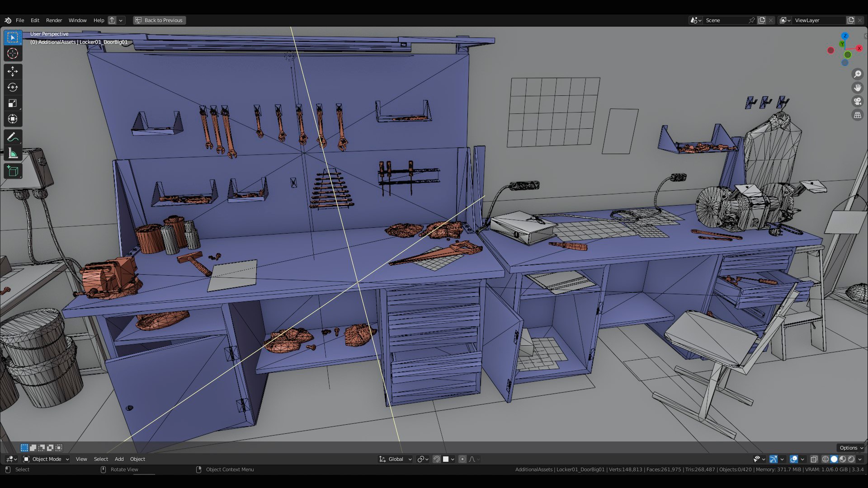Switch to wireframe viewport shading
Image resolution: width=868 pixels, height=488 pixels.
point(826,459)
